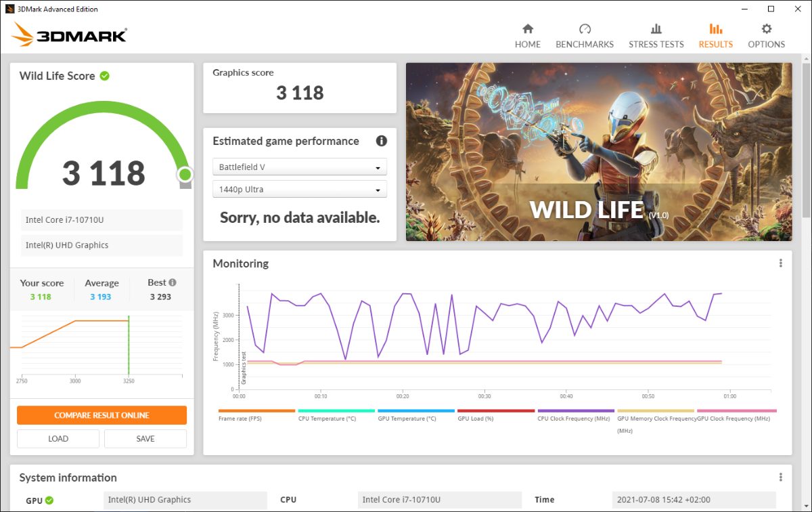Open the Monitoring panel three-dot menu
Image resolution: width=812 pixels, height=512 pixels.
pyautogui.click(x=780, y=263)
